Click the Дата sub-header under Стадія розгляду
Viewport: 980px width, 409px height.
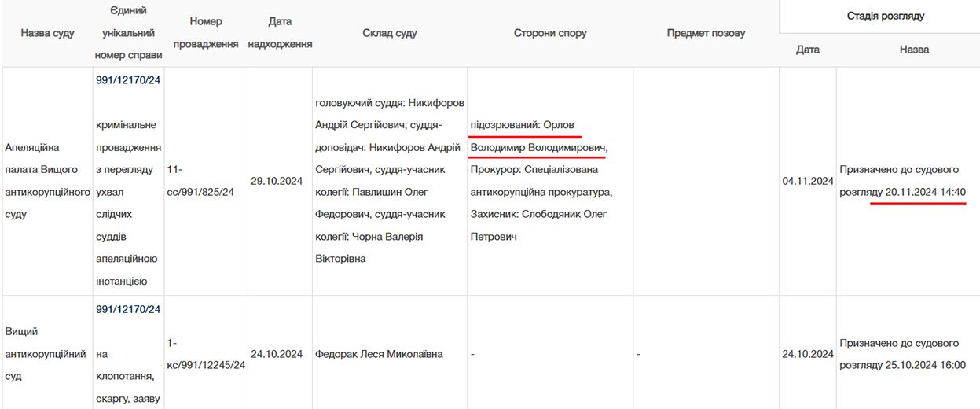(807, 50)
